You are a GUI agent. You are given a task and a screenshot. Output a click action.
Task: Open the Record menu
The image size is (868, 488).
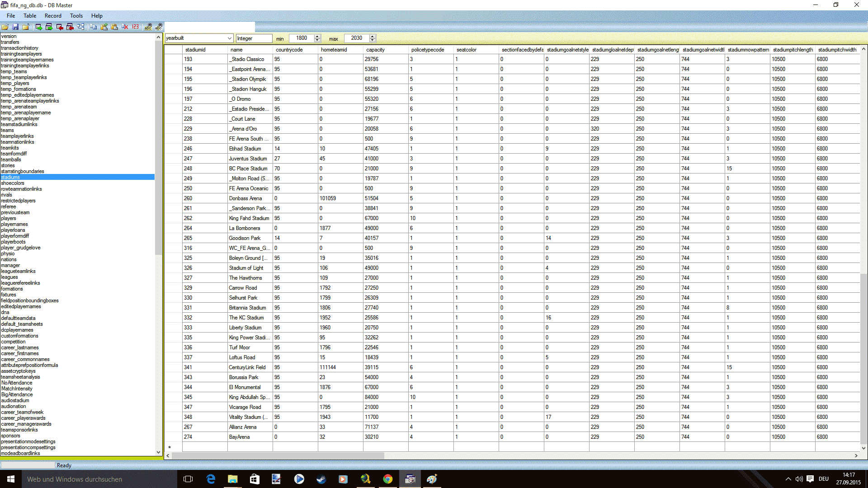[x=53, y=15]
